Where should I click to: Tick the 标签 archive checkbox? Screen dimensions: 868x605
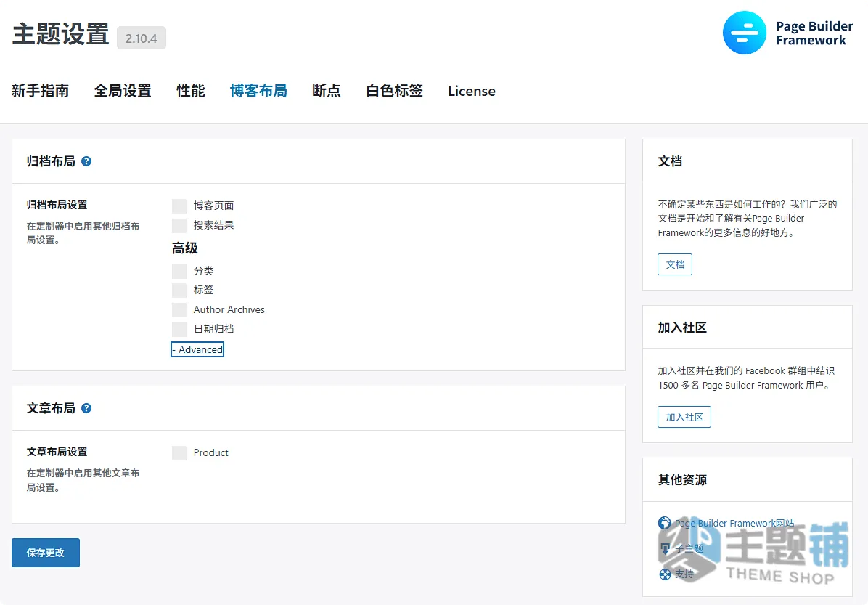click(179, 291)
